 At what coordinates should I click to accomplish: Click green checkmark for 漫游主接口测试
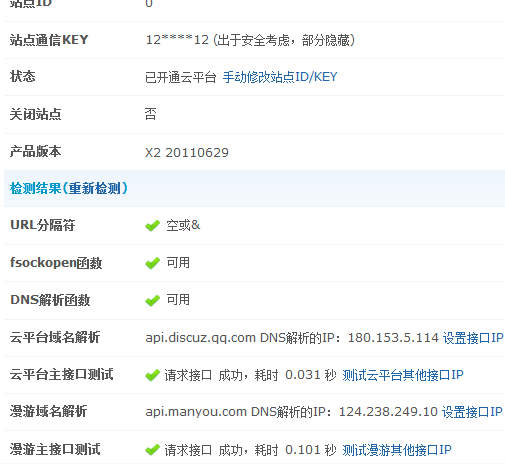153,450
